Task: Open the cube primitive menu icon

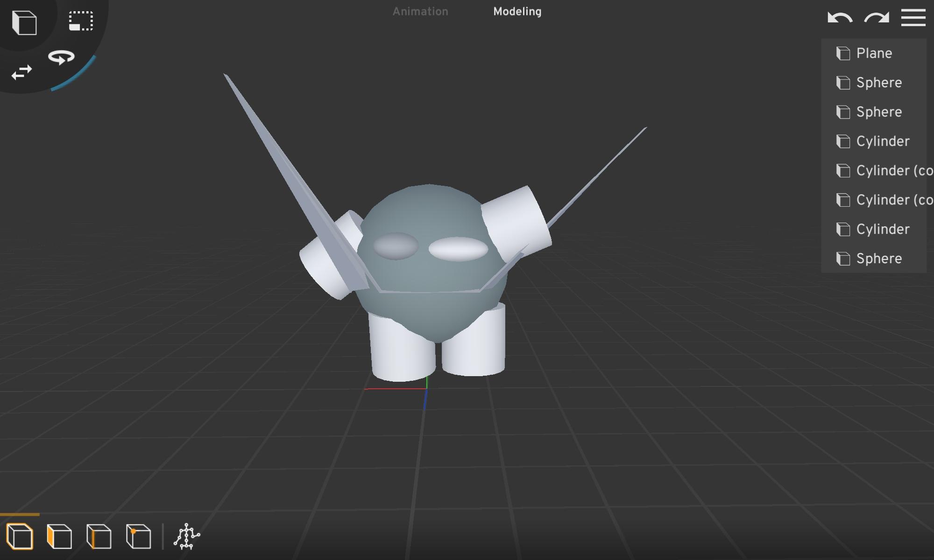Action: pyautogui.click(x=24, y=22)
